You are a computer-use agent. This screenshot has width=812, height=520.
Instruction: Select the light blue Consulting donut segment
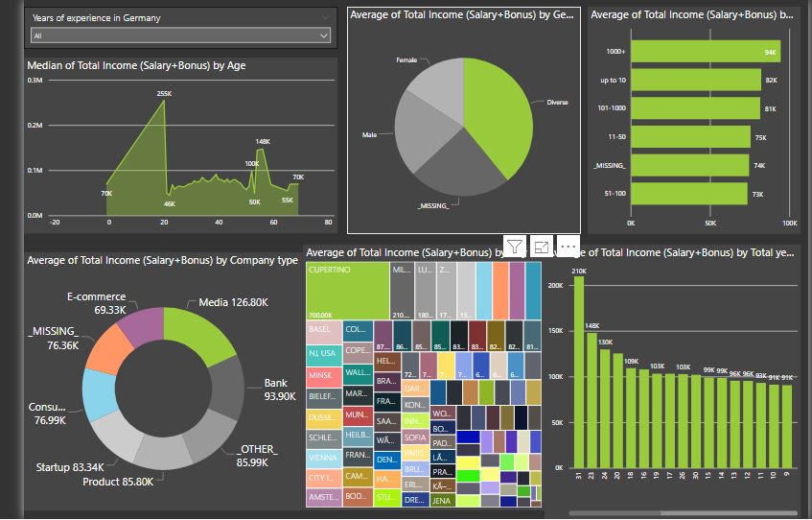click(100, 394)
